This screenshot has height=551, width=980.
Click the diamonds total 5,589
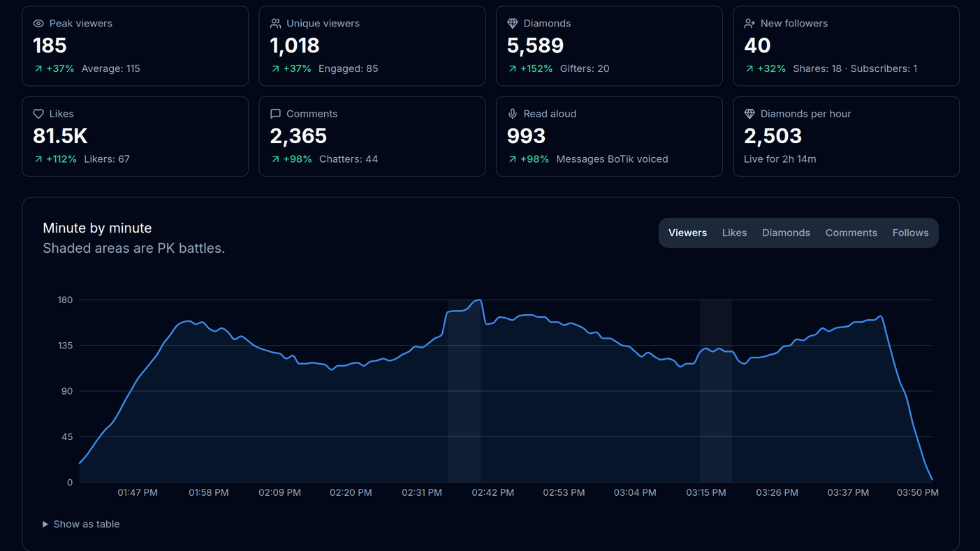pos(535,46)
